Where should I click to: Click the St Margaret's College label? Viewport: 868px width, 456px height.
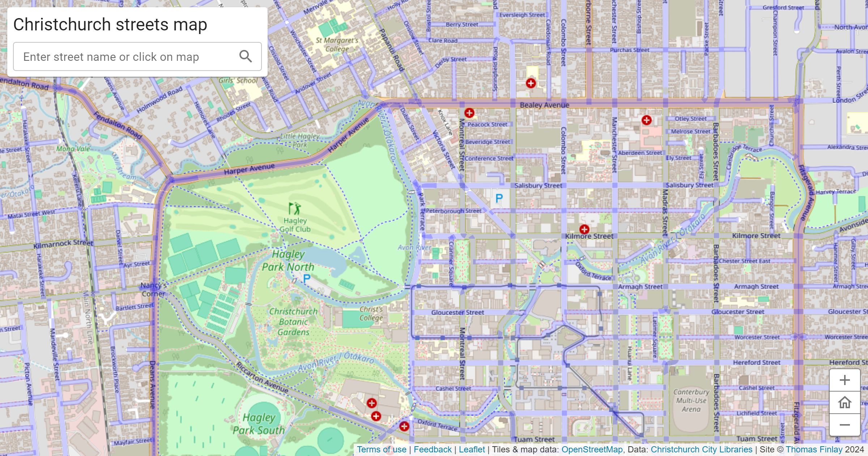pyautogui.click(x=337, y=45)
